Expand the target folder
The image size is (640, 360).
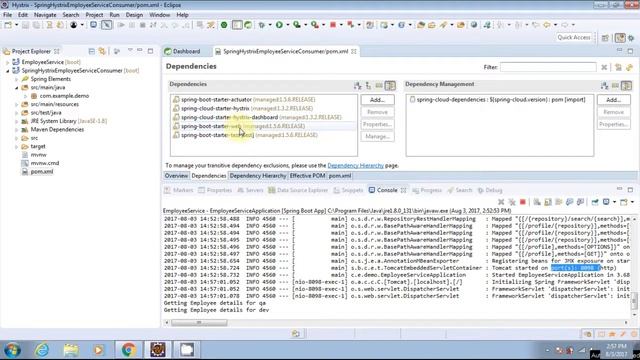tap(17, 146)
